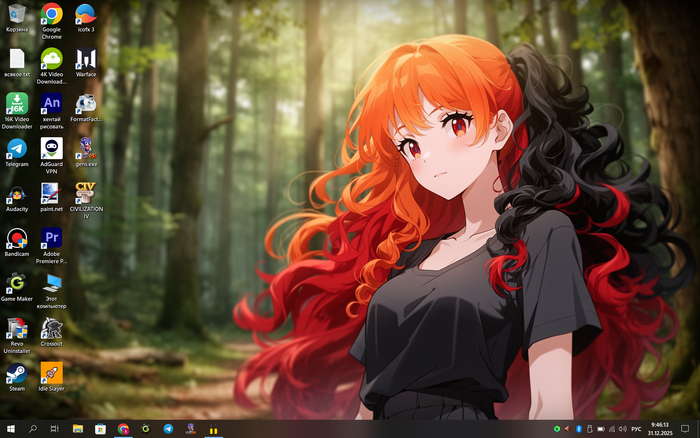The width and height of the screenshot is (700, 438).
Task: Select the Telegram desktop icon
Action: click(x=17, y=148)
